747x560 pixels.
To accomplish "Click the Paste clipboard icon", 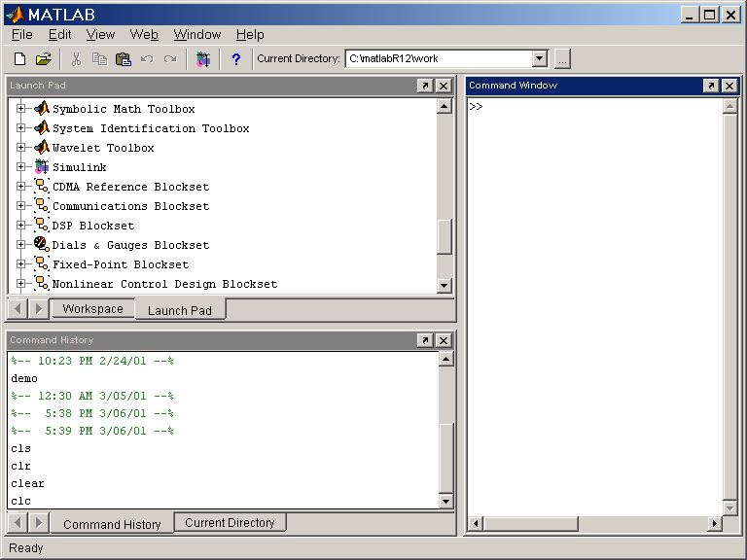I will point(124,59).
